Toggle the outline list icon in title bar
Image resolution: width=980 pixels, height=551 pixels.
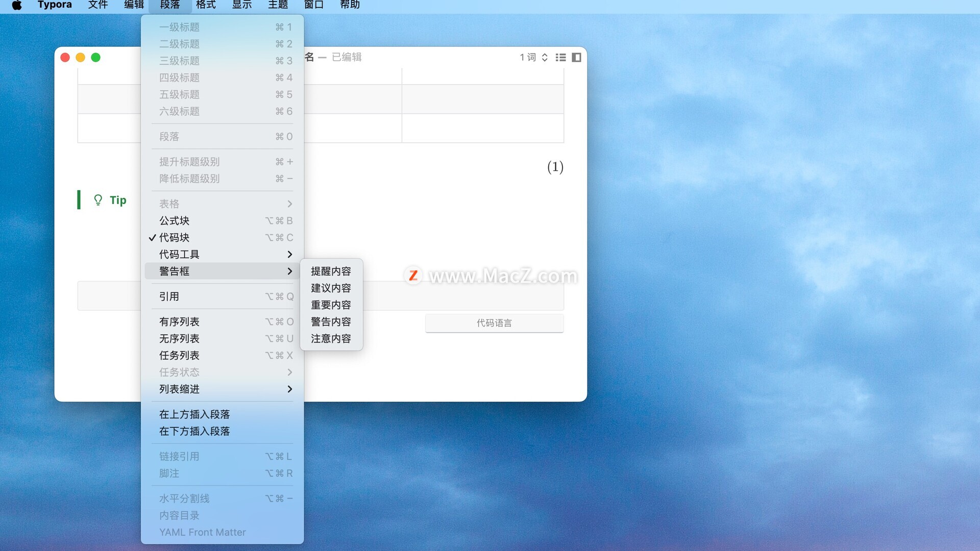(560, 57)
